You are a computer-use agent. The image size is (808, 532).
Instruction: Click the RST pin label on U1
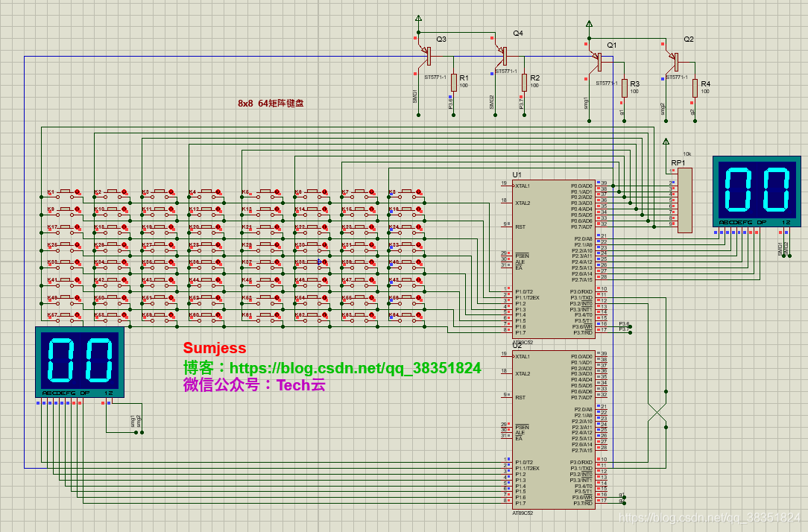pos(520,227)
